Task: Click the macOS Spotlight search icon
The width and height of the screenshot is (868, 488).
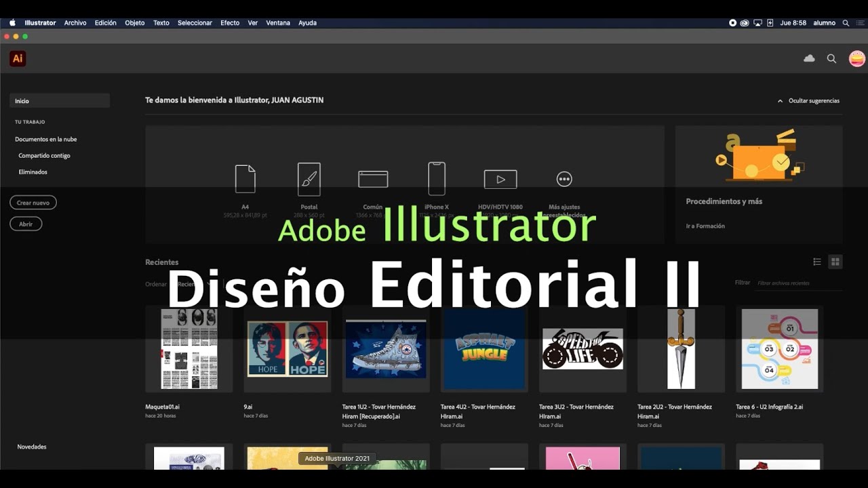Action: 846,22
